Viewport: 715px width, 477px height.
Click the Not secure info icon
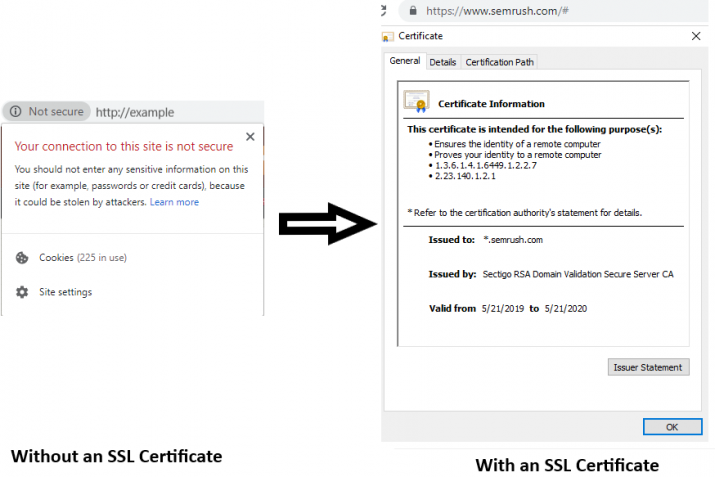coord(16,111)
